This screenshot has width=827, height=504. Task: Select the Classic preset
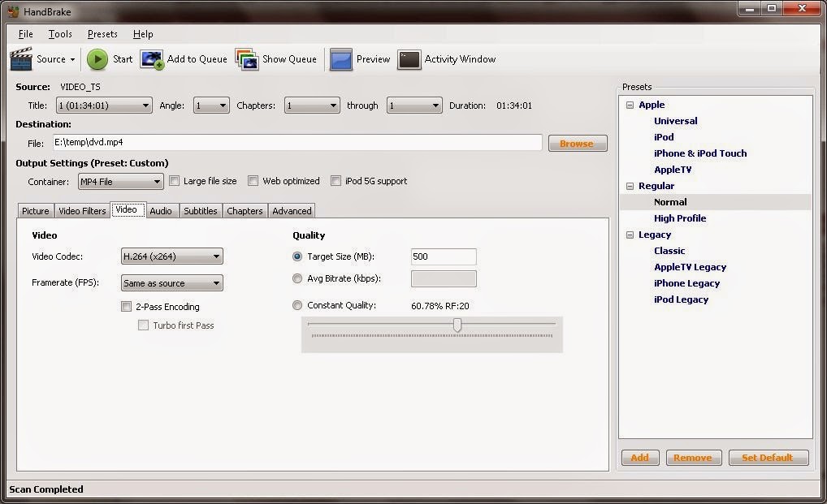[x=669, y=252]
